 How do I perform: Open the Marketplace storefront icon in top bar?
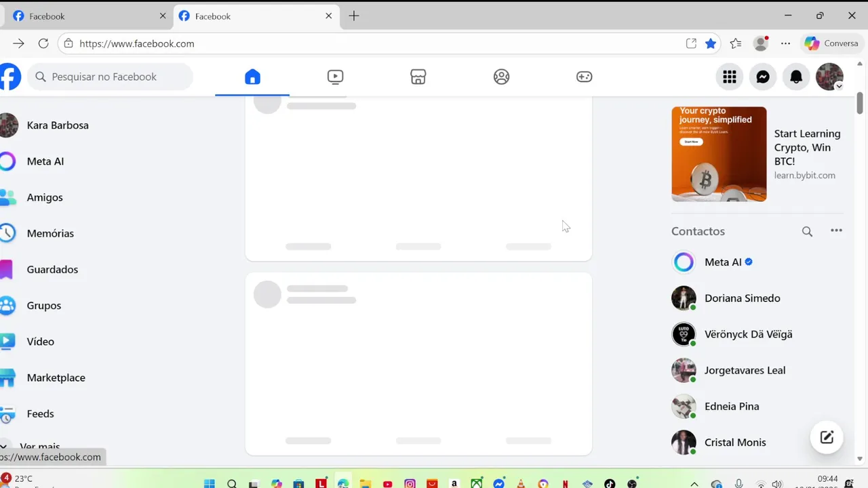[418, 77]
